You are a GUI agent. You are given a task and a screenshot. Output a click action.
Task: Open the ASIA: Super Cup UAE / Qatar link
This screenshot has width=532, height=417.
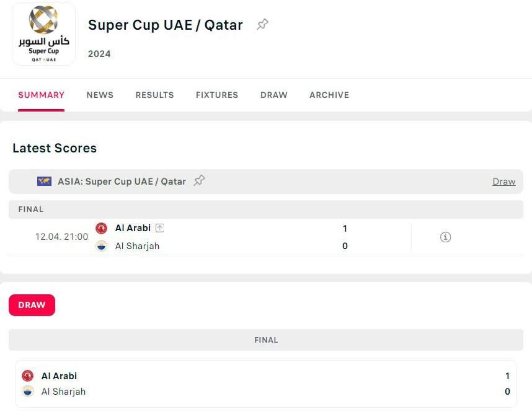point(122,182)
